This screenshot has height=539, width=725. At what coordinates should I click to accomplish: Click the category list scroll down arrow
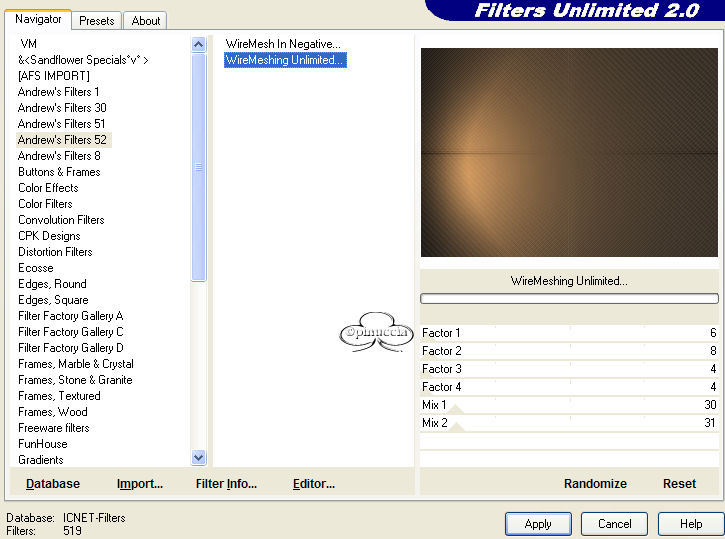pos(198,458)
